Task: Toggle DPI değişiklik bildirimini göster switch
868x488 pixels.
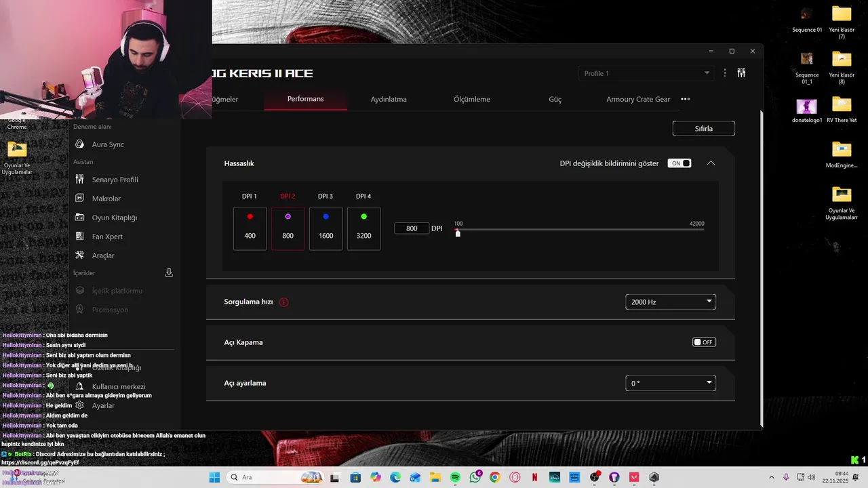Action: tap(679, 163)
